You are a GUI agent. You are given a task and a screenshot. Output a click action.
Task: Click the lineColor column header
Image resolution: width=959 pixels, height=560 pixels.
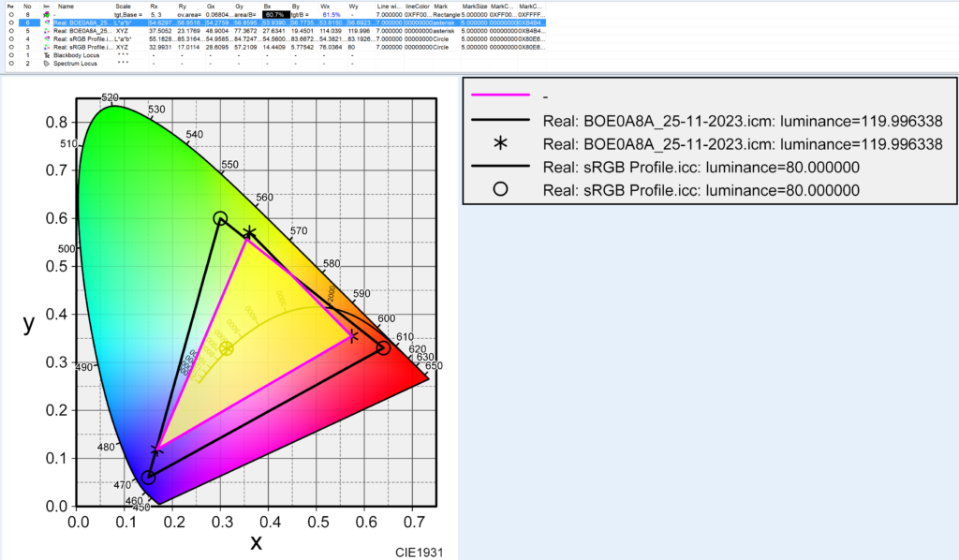[417, 7]
